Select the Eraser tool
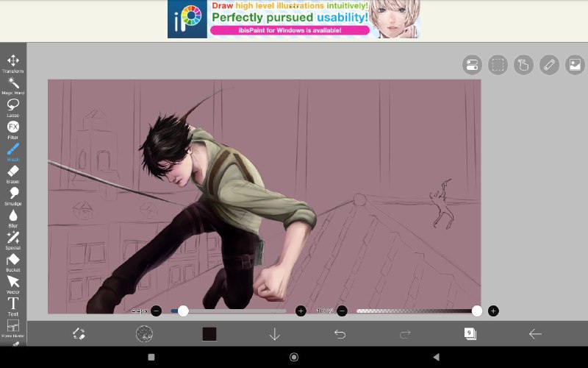Image resolution: width=588 pixels, height=368 pixels. pyautogui.click(x=13, y=174)
